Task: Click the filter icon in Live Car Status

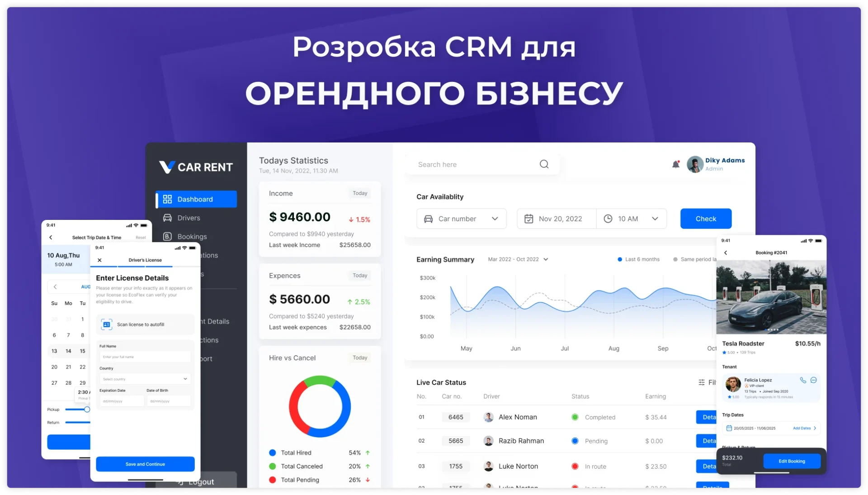Action: point(702,382)
